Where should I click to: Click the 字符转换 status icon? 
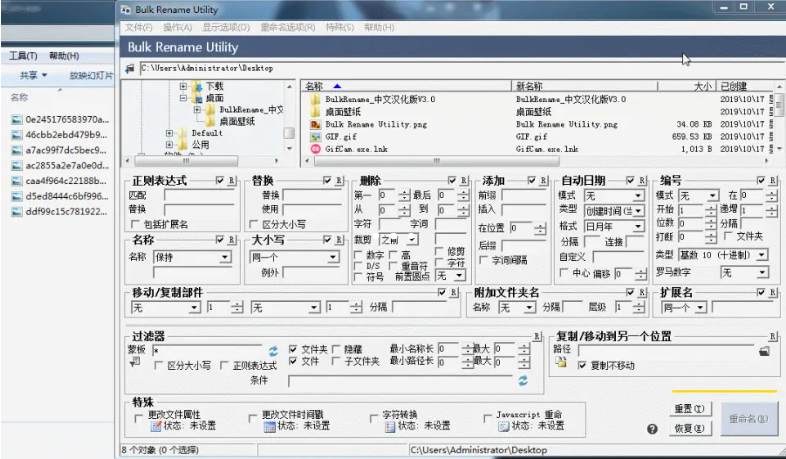coord(390,426)
